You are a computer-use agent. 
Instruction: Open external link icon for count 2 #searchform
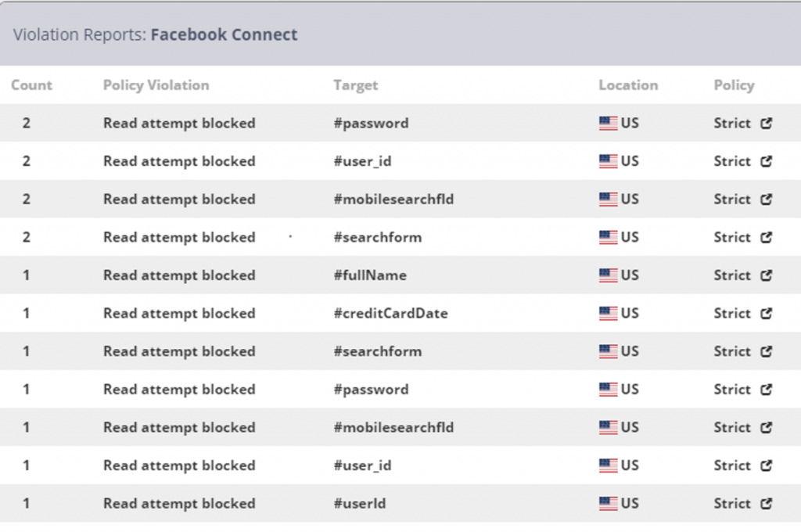[766, 237]
